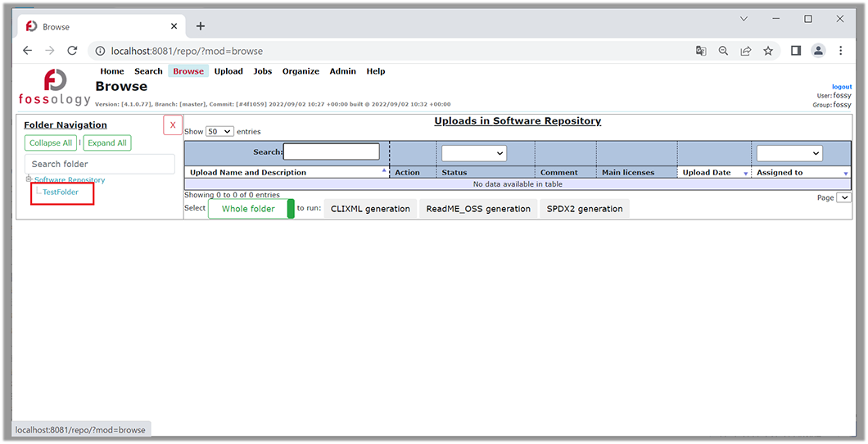Open the Assigned to filter dropdown
This screenshot has height=444, width=868.
pyautogui.click(x=789, y=153)
